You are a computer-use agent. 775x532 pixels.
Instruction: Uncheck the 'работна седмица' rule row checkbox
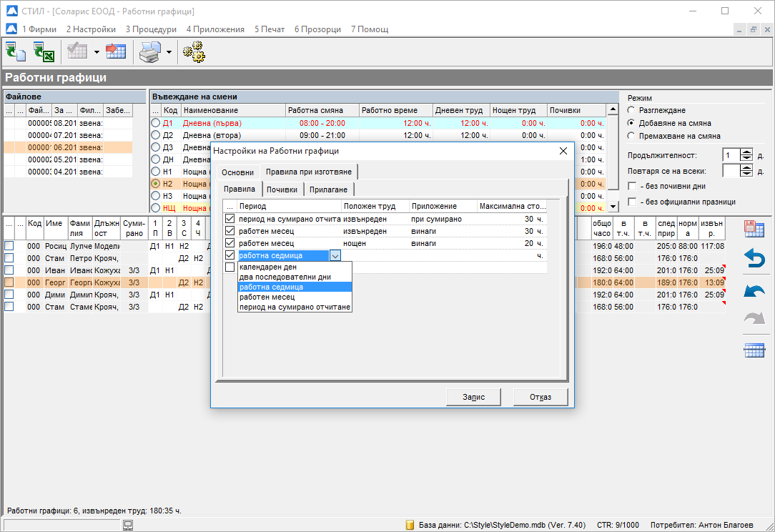(229, 255)
